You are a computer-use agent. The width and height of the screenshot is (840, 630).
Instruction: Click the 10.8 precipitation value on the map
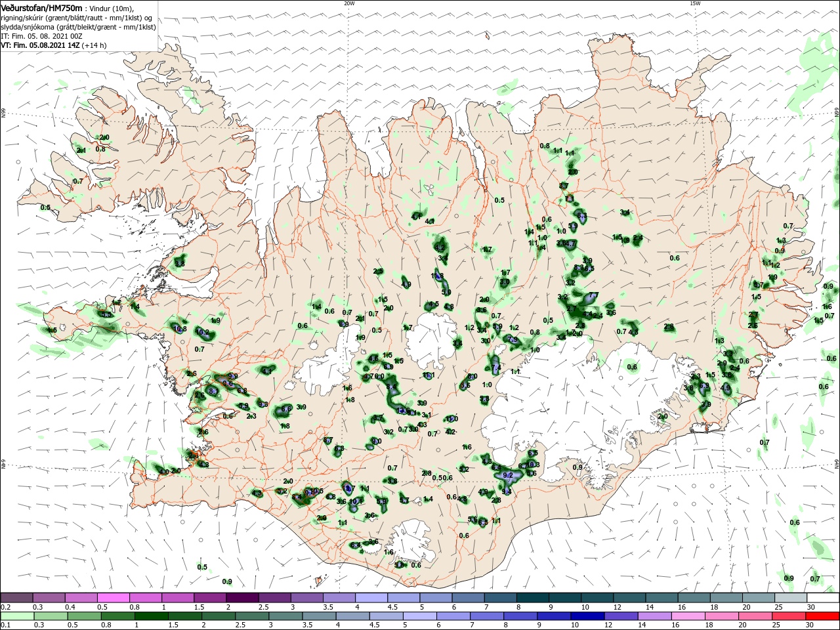tap(180, 328)
